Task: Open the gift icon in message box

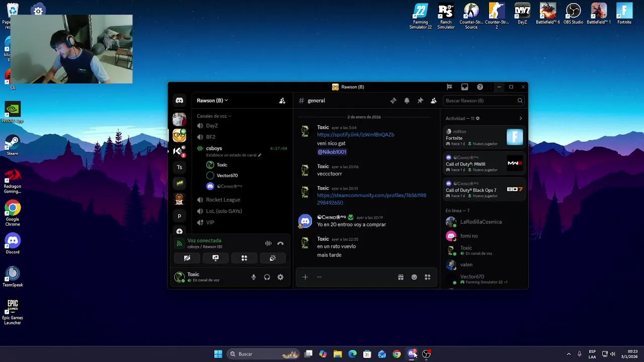Action: tap(400, 277)
